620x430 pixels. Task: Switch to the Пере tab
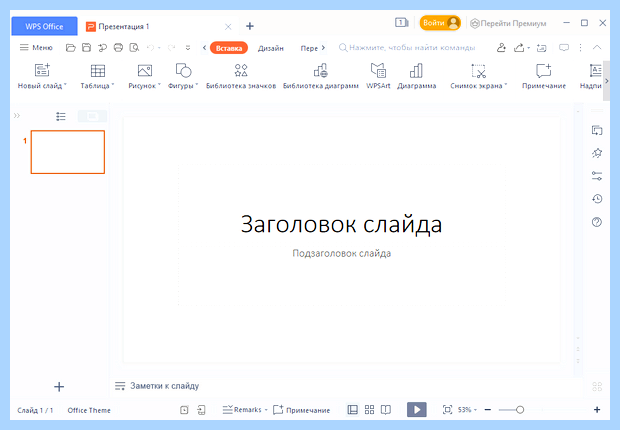[x=309, y=48]
